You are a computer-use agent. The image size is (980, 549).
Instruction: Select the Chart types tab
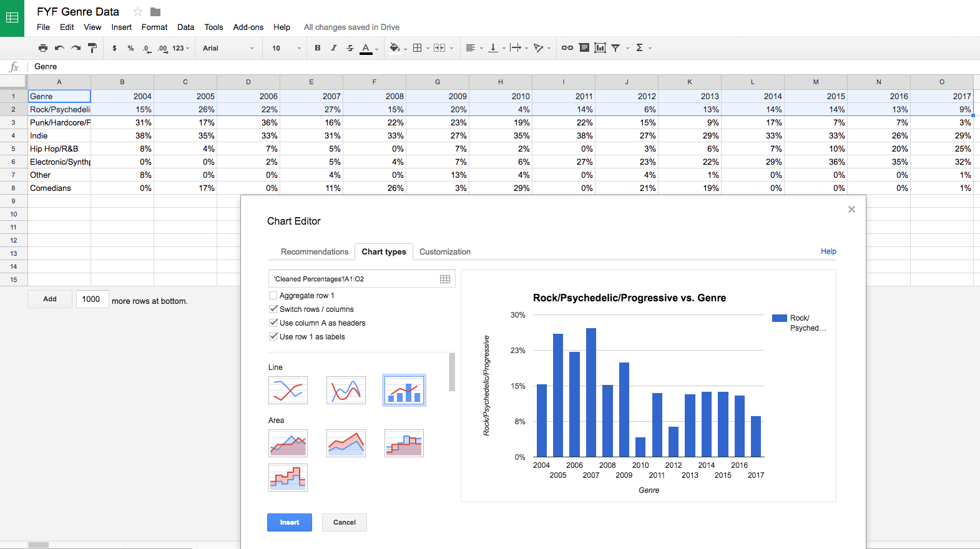384,251
